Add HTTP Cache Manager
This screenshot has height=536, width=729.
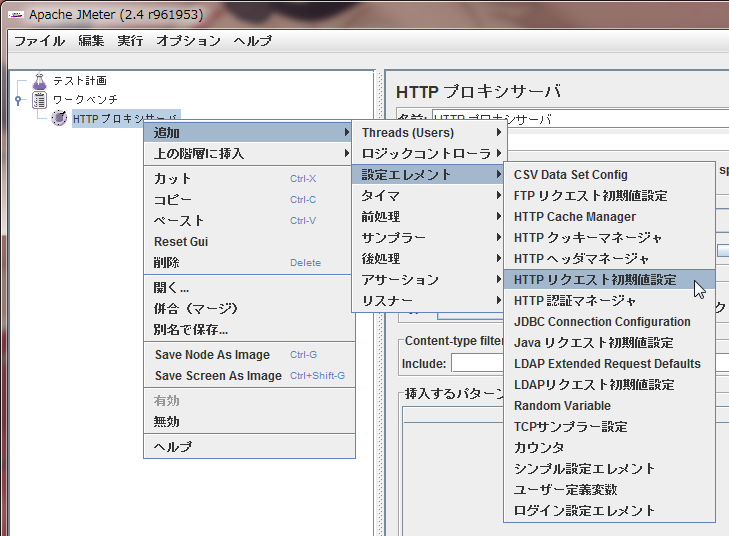coord(609,217)
